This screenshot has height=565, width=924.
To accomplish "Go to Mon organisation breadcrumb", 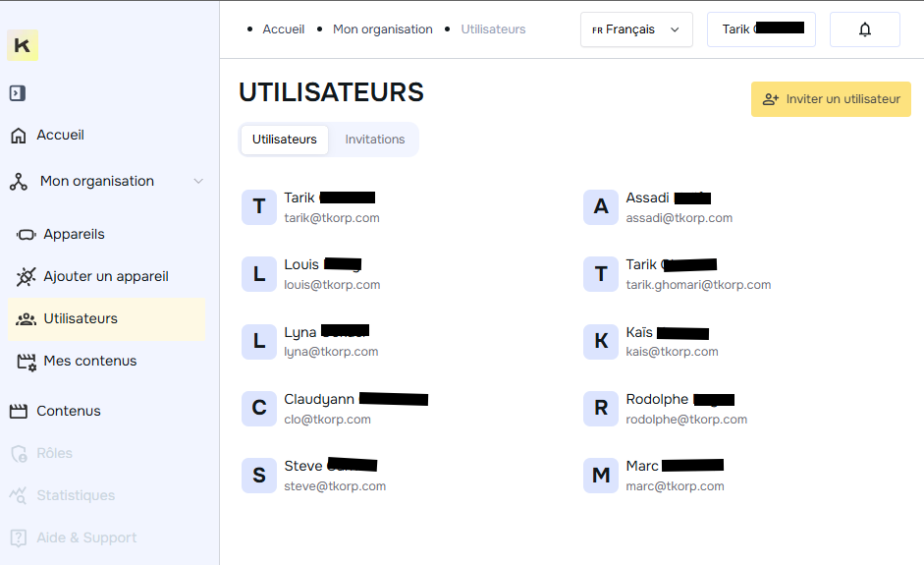I will pos(382,29).
